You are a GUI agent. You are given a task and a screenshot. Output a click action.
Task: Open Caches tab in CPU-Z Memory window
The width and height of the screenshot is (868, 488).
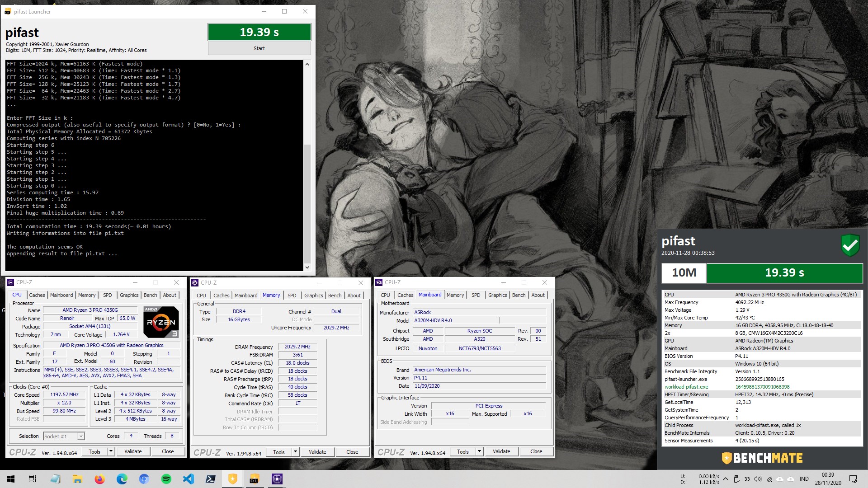[222, 296]
